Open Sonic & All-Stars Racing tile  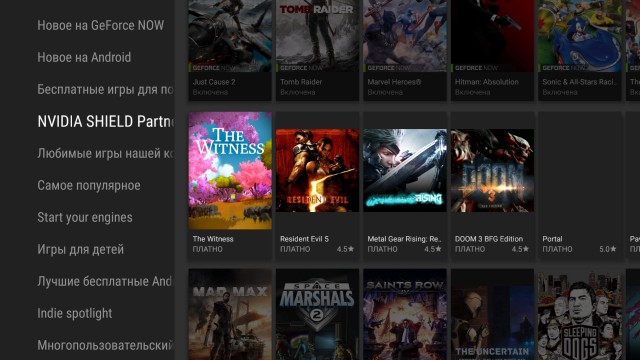click(x=580, y=50)
